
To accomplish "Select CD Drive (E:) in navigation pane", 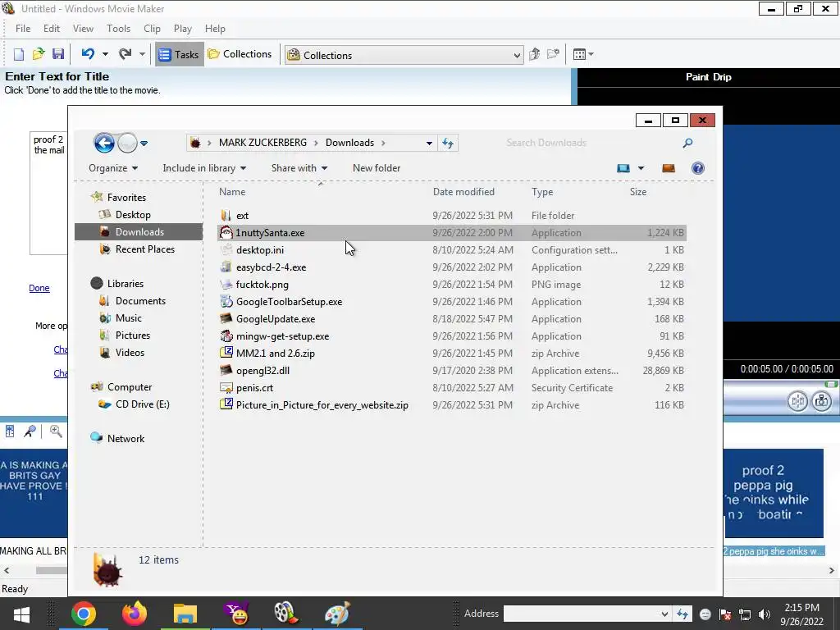I will (142, 404).
